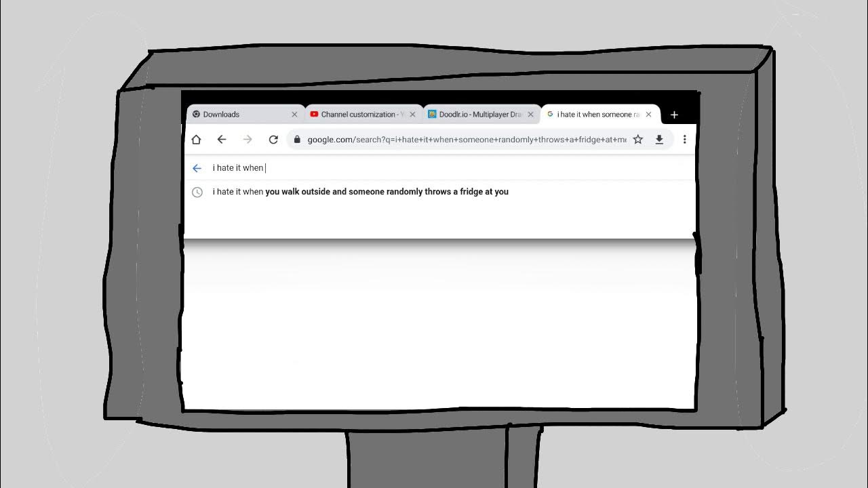The image size is (868, 488).
Task: Click the Home button in the browser toolbar
Action: tap(196, 140)
